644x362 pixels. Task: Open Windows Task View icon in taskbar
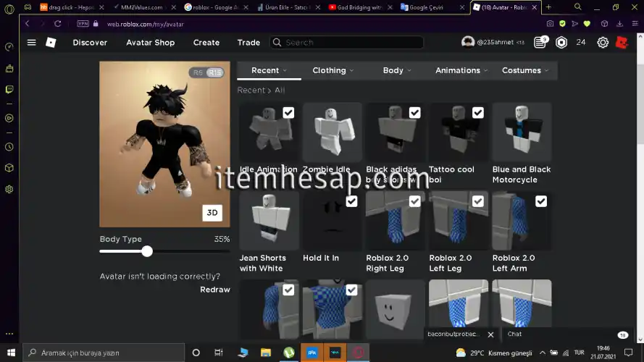pos(219,353)
